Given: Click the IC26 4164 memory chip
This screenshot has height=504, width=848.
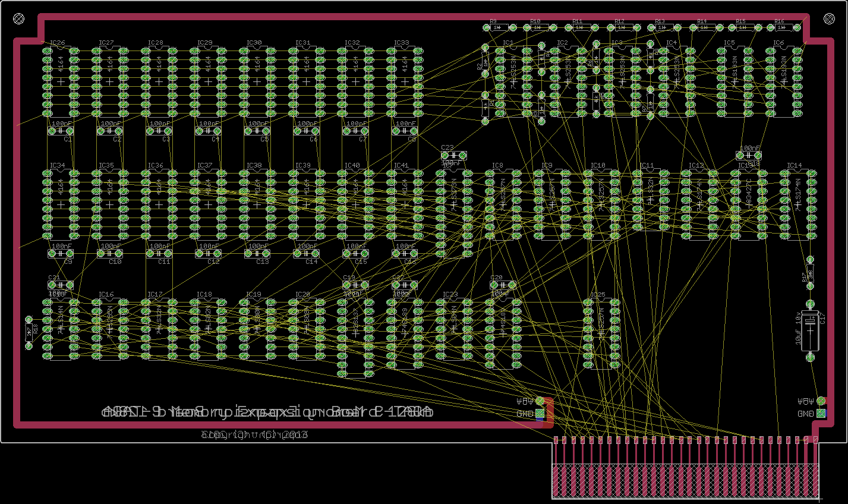Looking at the screenshot, I should [61, 81].
